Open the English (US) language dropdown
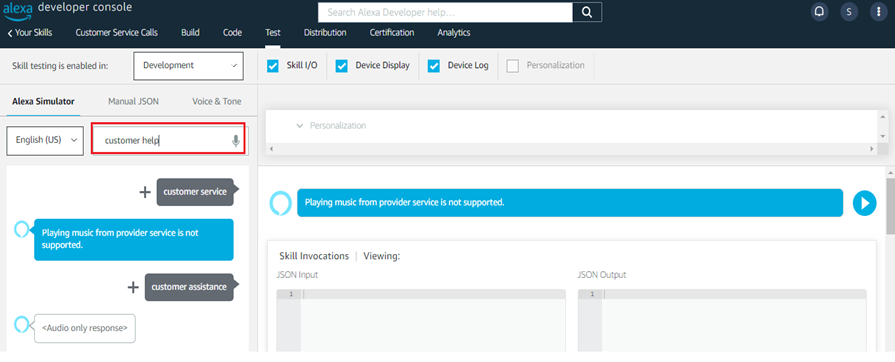The width and height of the screenshot is (895, 362). (45, 140)
